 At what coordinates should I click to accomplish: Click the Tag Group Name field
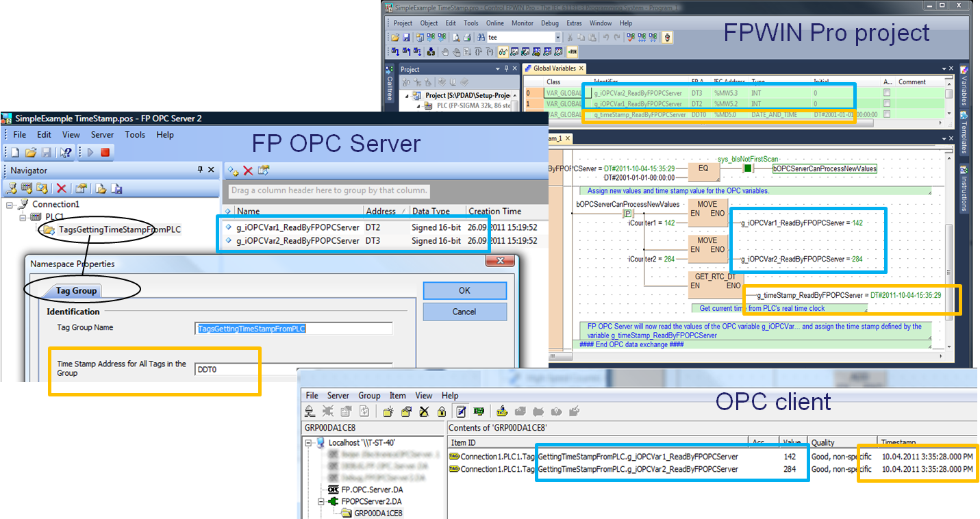294,329
